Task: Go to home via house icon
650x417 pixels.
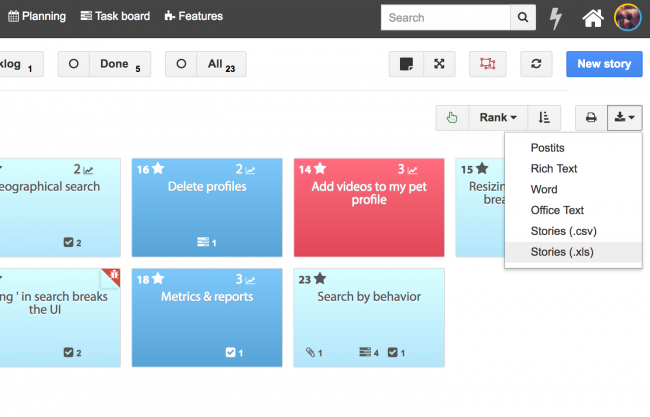Action: [x=593, y=17]
